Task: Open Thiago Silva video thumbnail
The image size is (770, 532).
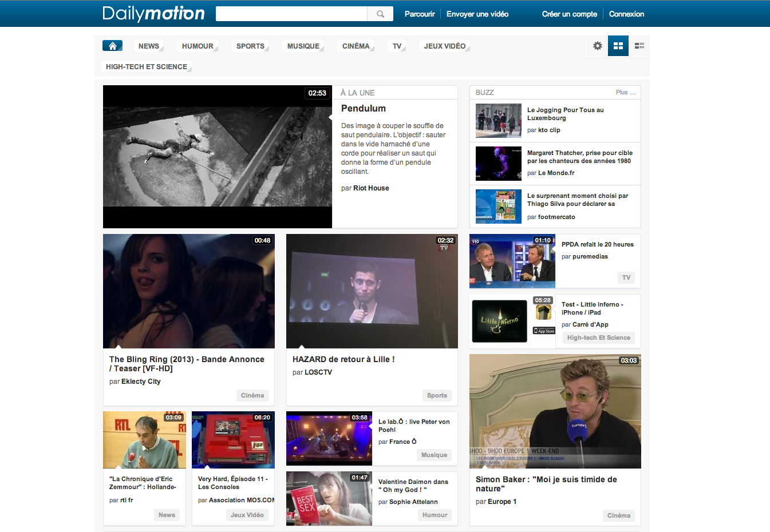Action: click(x=499, y=207)
